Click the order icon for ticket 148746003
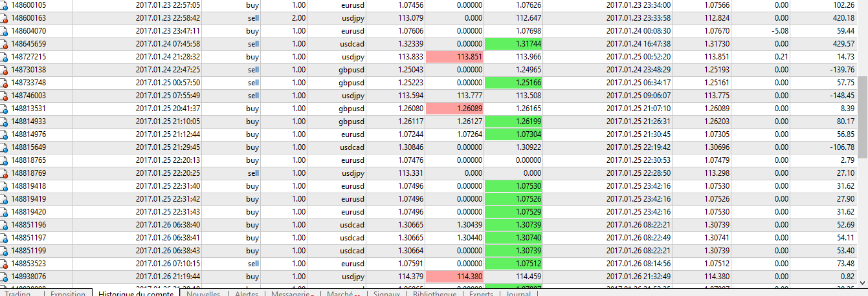868x296 pixels. 5,96
